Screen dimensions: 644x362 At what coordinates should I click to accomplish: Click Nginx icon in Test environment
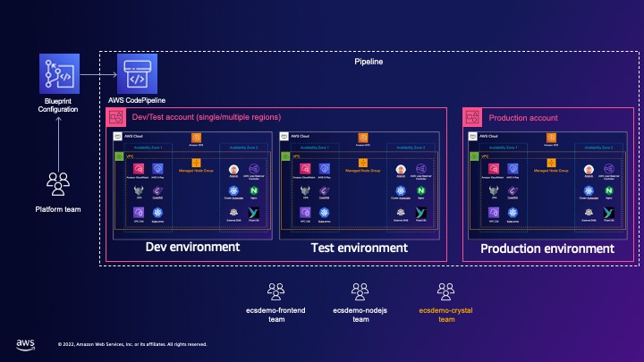(420, 190)
